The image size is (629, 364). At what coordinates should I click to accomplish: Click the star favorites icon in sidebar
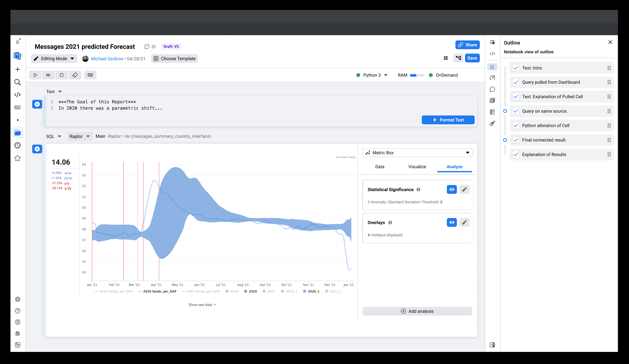pos(18,158)
